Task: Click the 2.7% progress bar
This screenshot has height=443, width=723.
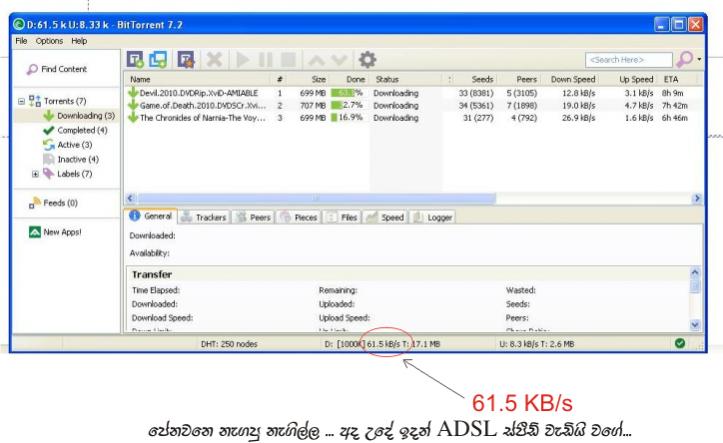Action: (347, 106)
